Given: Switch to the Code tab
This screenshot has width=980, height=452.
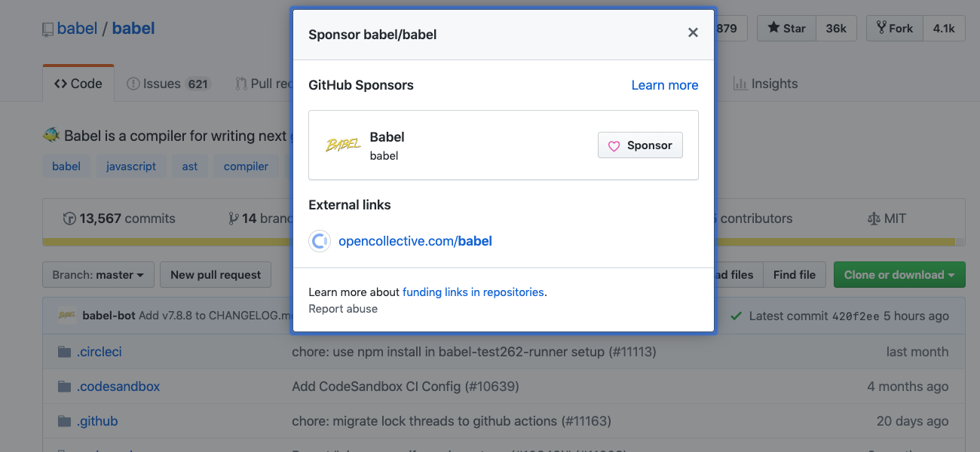Looking at the screenshot, I should coord(78,83).
